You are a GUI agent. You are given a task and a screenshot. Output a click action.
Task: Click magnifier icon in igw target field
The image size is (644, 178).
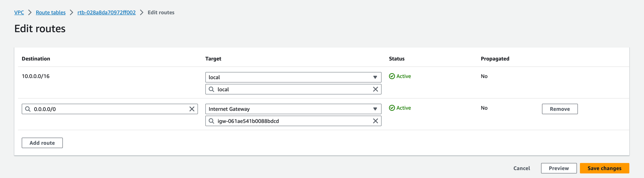pyautogui.click(x=211, y=121)
